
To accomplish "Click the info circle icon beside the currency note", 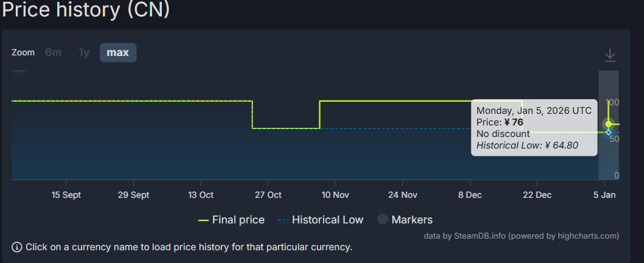I will click(x=16, y=247).
